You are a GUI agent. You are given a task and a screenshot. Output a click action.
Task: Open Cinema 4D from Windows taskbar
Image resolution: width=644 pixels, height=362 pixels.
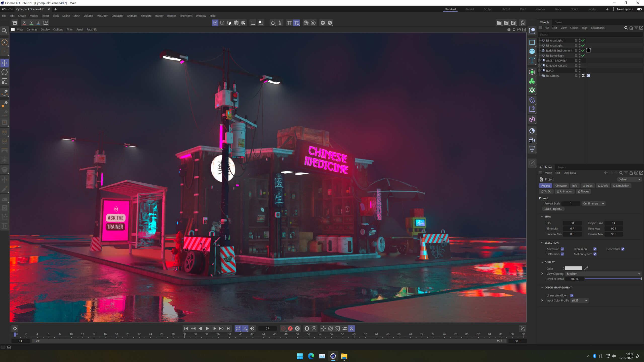[x=333, y=356]
